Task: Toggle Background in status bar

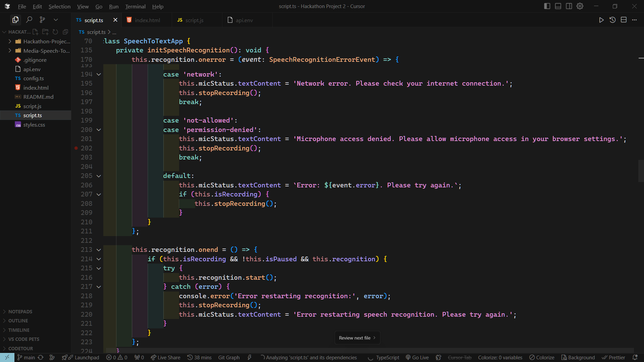Action: pyautogui.click(x=578, y=358)
